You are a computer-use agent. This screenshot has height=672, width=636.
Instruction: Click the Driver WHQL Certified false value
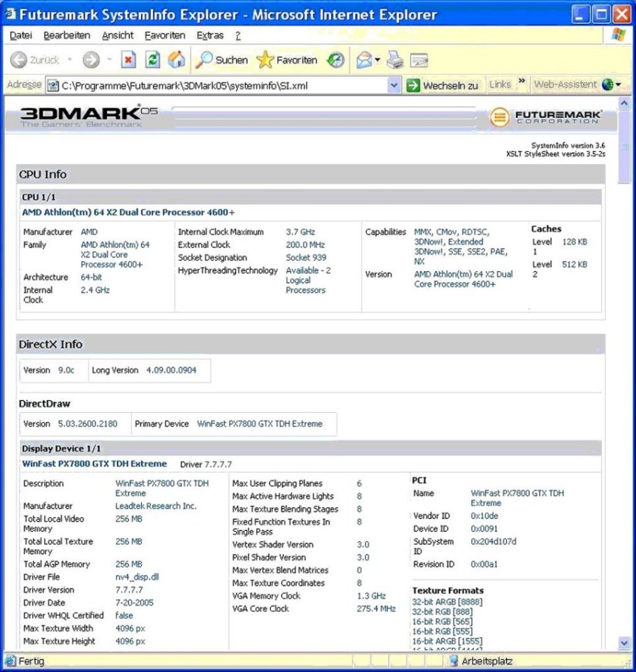(124, 615)
